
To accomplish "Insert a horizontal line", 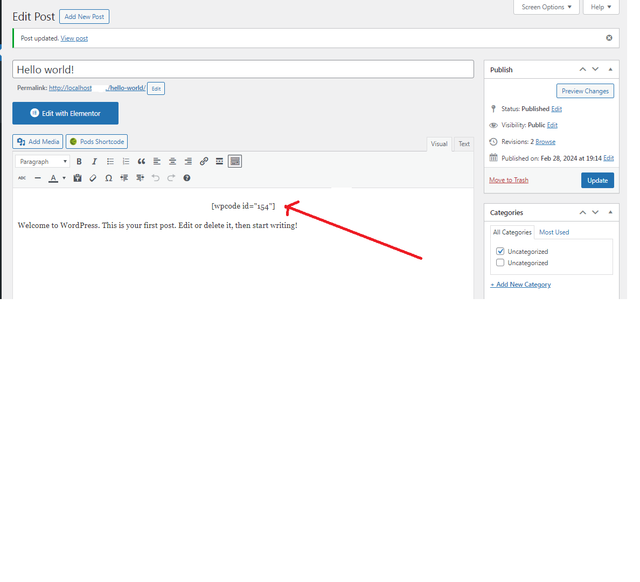I will tap(38, 178).
